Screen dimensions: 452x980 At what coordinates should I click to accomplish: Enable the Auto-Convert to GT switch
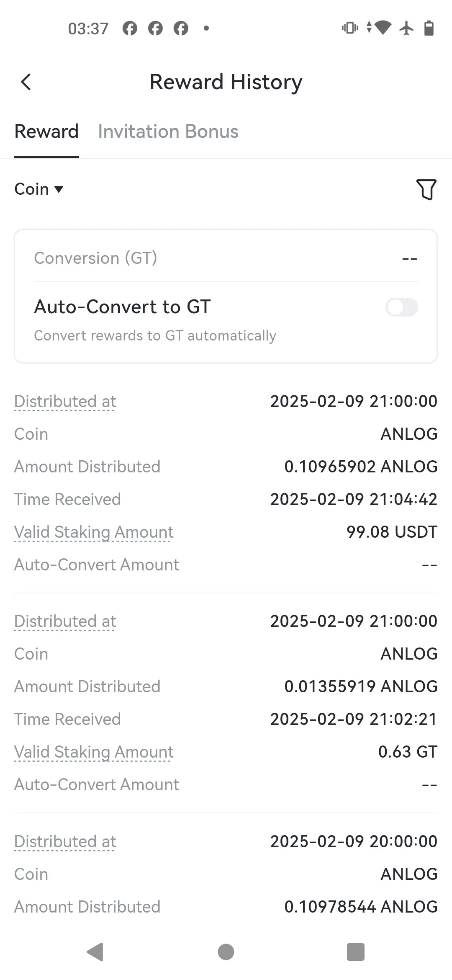pos(401,307)
